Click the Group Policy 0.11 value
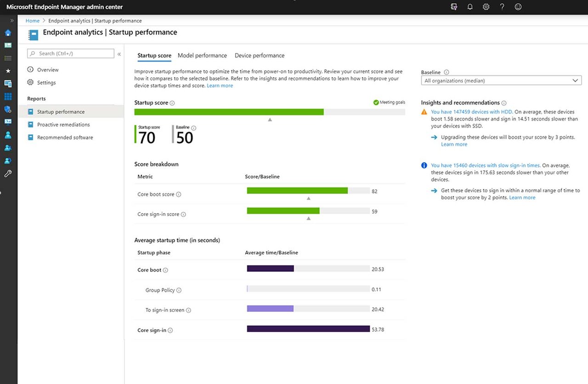 point(376,289)
